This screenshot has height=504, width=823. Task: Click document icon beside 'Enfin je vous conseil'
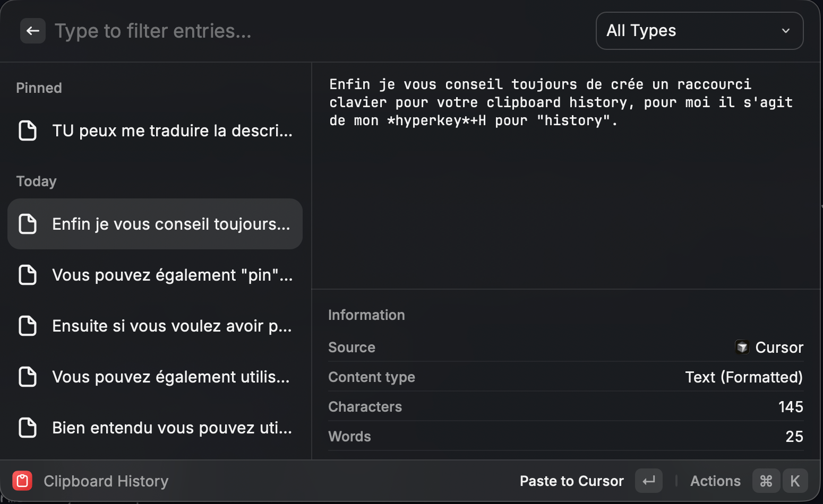click(28, 224)
